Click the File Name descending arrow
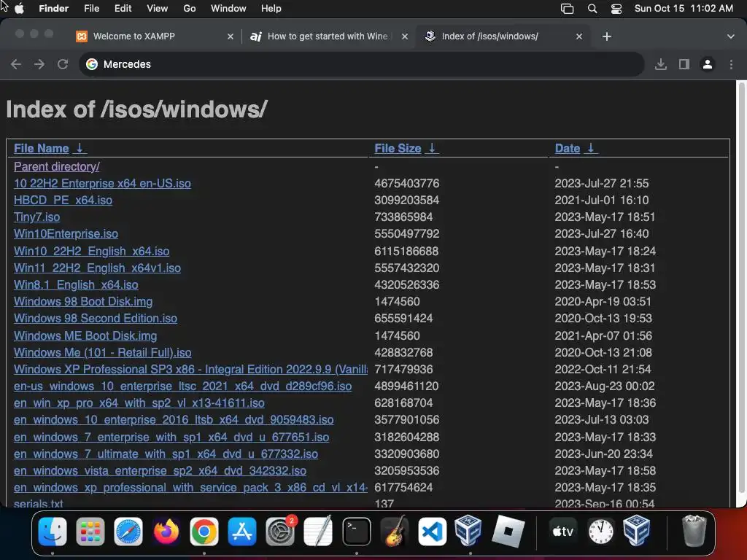Screen dimensions: 747x560 pyautogui.click(x=80, y=149)
